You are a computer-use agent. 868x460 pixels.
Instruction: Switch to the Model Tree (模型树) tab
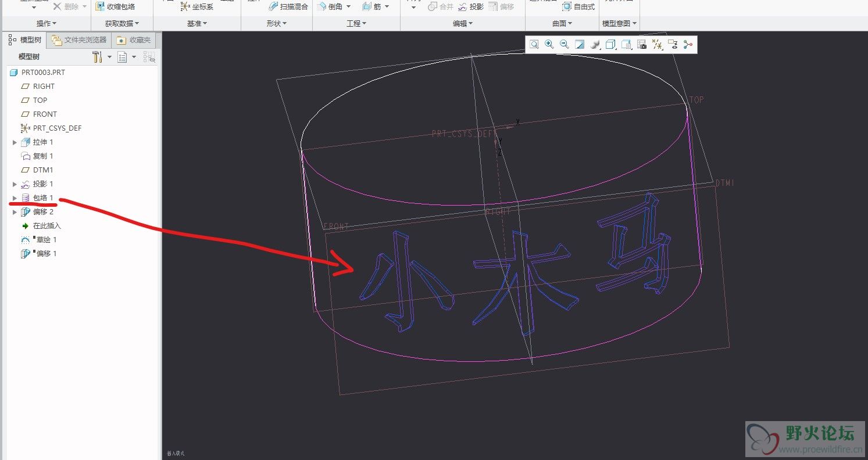(24, 40)
